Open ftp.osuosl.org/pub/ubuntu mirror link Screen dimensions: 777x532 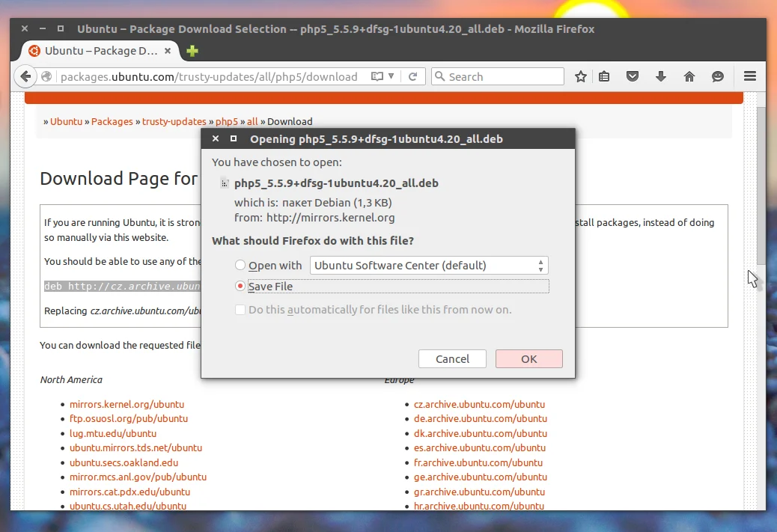click(129, 418)
